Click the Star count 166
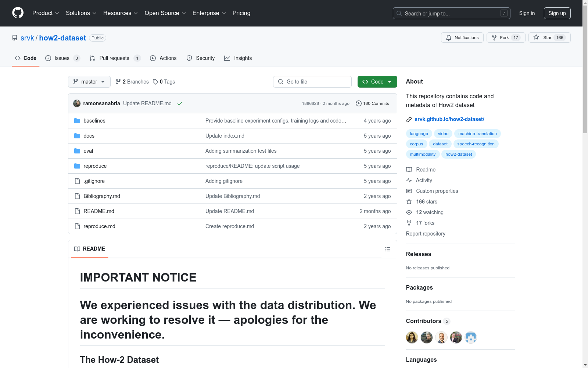The height and width of the screenshot is (368, 588). pyautogui.click(x=560, y=38)
